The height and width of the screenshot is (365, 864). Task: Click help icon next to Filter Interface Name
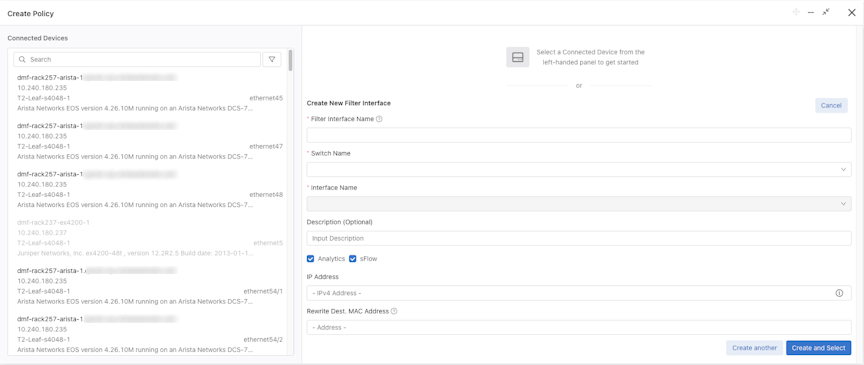[x=379, y=119]
